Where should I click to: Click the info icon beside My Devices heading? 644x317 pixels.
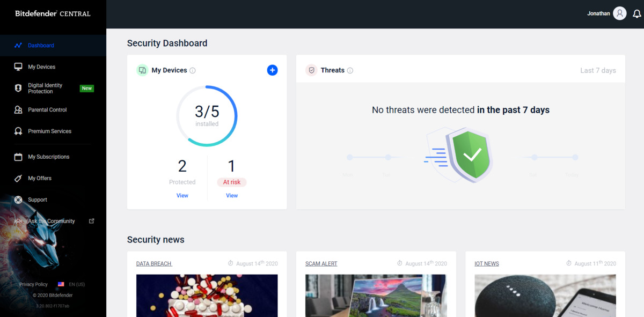click(193, 70)
